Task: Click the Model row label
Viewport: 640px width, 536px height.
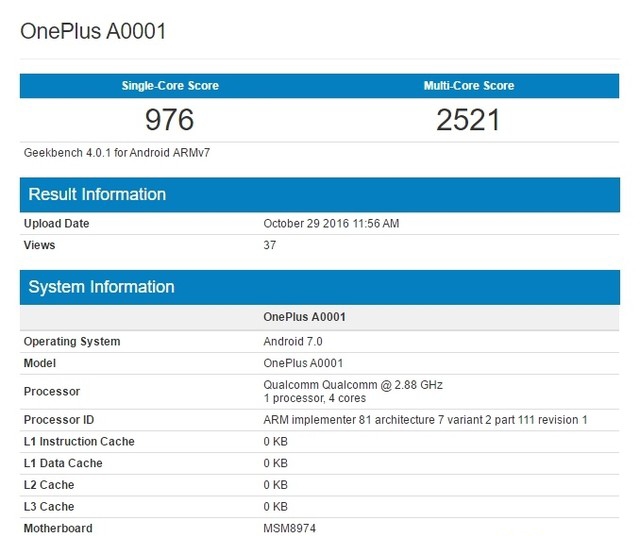Action: [40, 363]
